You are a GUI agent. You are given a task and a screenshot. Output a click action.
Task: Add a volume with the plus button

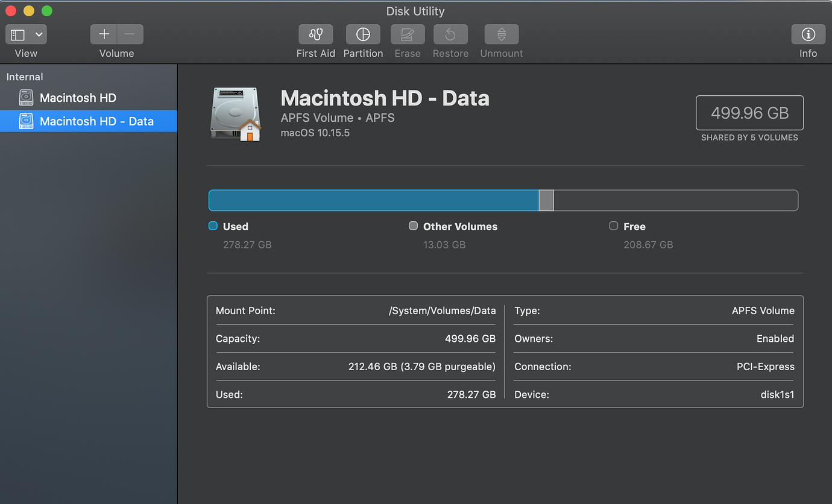[x=104, y=34]
